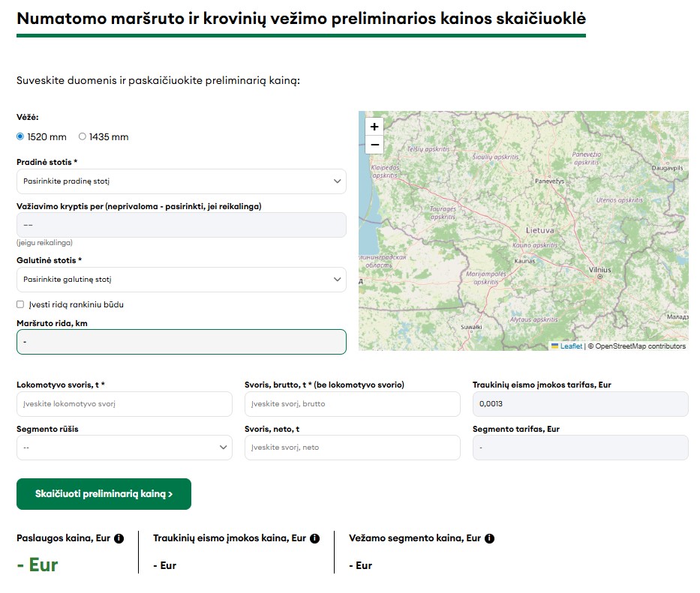Click Suwałki on the map
The height and width of the screenshot is (593, 700).
pyautogui.click(x=471, y=327)
